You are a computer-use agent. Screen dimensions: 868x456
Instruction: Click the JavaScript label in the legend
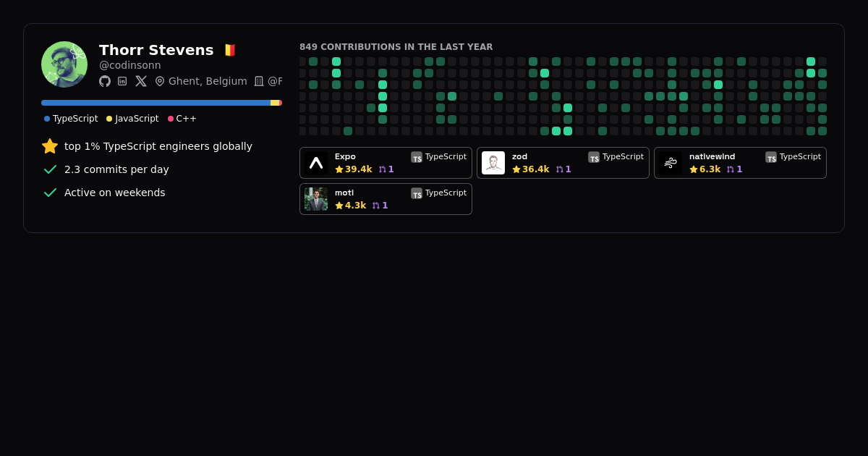pyautogui.click(x=137, y=119)
